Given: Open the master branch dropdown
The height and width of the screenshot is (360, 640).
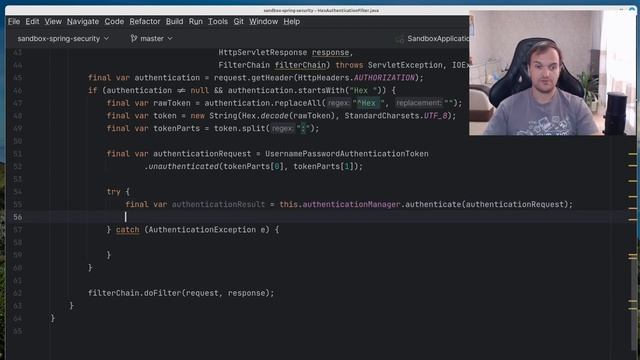Looking at the screenshot, I should [x=151, y=39].
